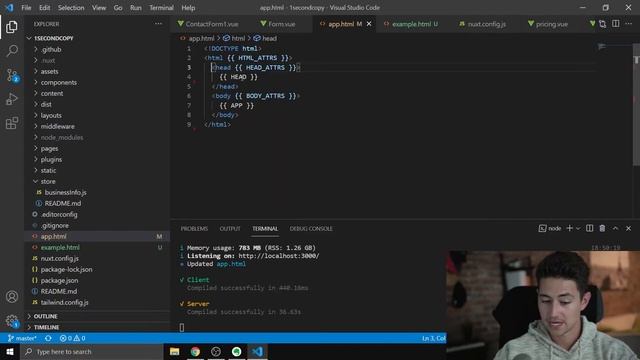Kill terminal with trash icon
The height and width of the screenshot is (360, 640).
point(602,228)
